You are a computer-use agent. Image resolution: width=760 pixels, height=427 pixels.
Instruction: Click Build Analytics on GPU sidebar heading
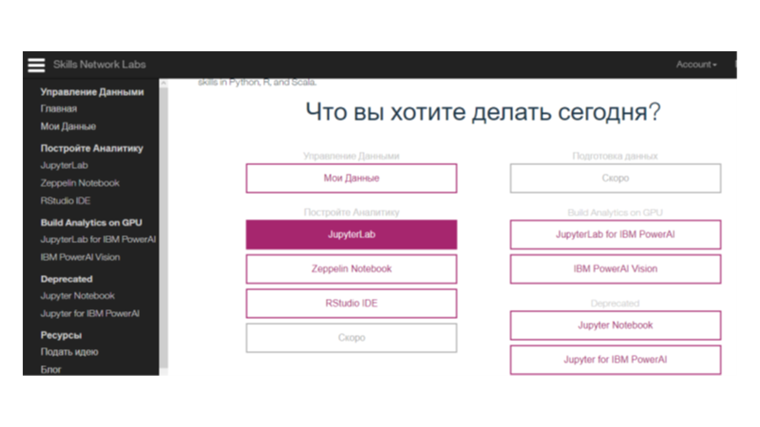pyautogui.click(x=91, y=222)
